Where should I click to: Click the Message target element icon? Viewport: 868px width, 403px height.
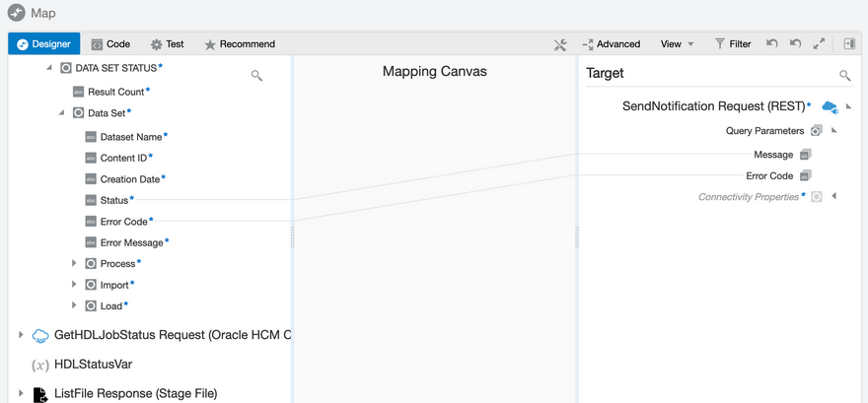pos(806,155)
